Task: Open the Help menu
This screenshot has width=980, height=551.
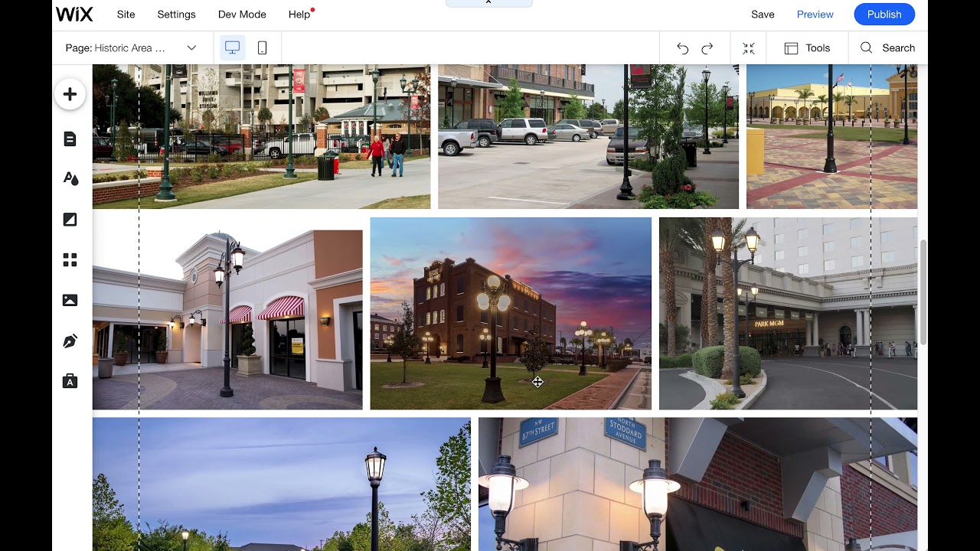Action: click(299, 15)
